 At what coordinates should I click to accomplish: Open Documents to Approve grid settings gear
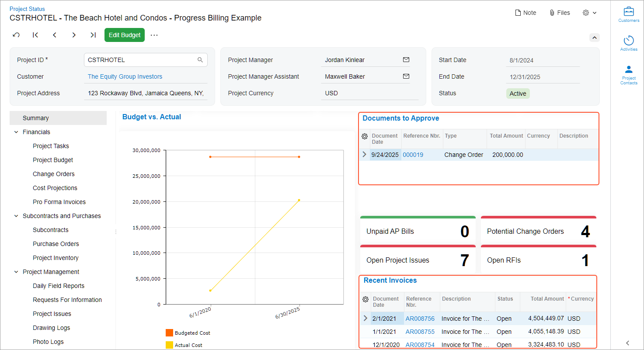365,136
